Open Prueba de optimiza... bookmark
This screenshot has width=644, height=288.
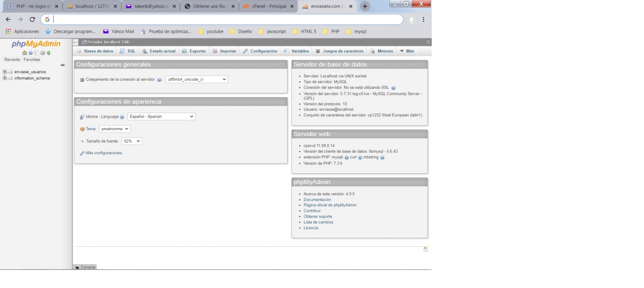click(x=166, y=31)
